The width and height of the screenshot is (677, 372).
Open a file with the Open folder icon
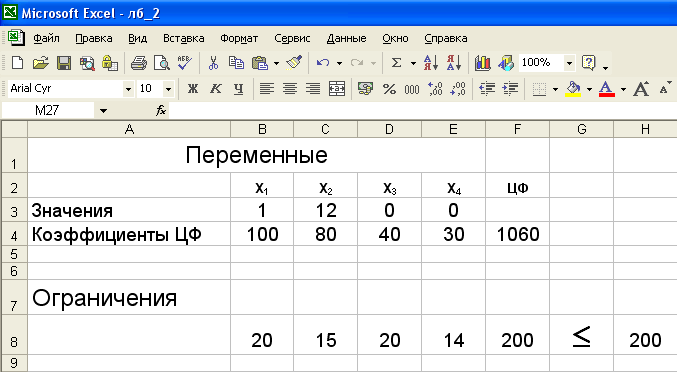click(x=41, y=63)
